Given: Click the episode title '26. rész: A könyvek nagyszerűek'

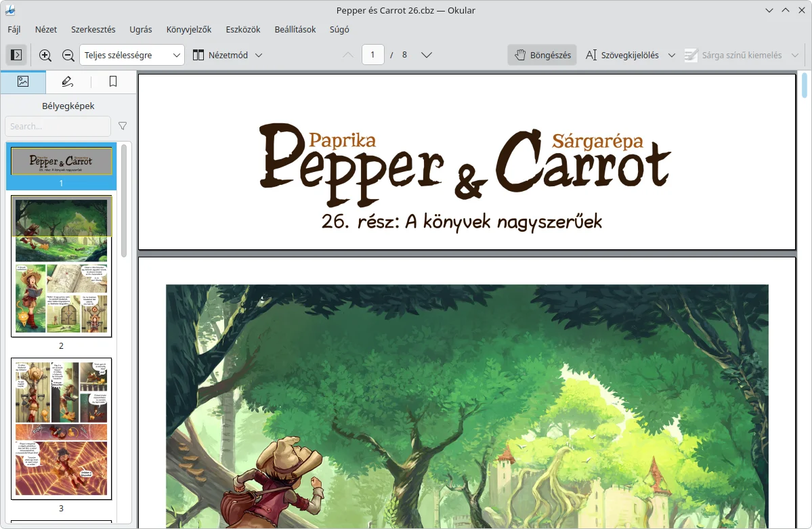Looking at the screenshot, I should 461,221.
